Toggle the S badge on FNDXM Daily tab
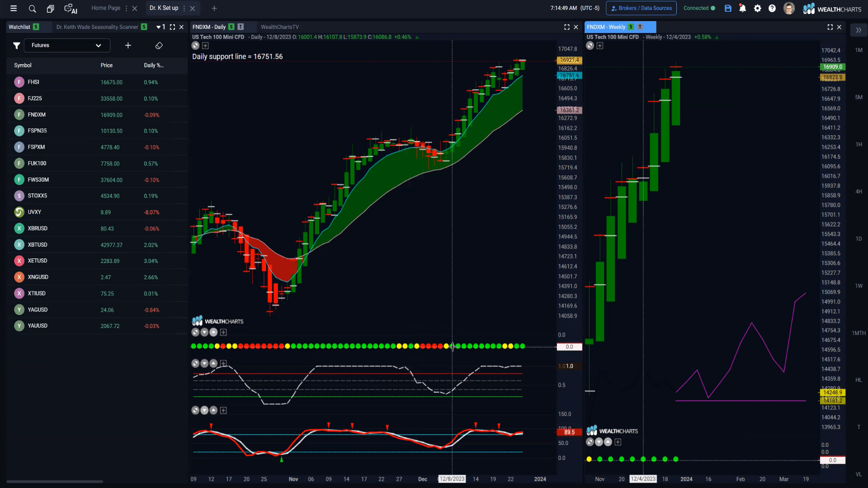This screenshot has width=868, height=488. point(231,27)
